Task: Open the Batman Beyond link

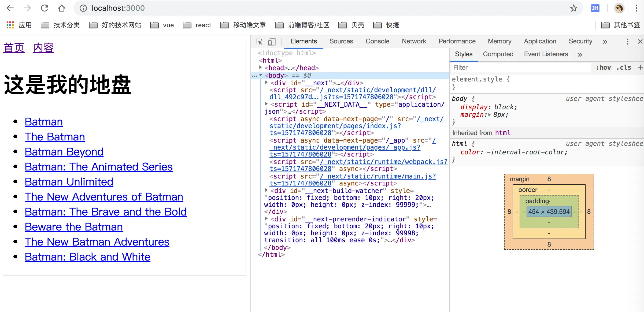Action: click(x=64, y=152)
